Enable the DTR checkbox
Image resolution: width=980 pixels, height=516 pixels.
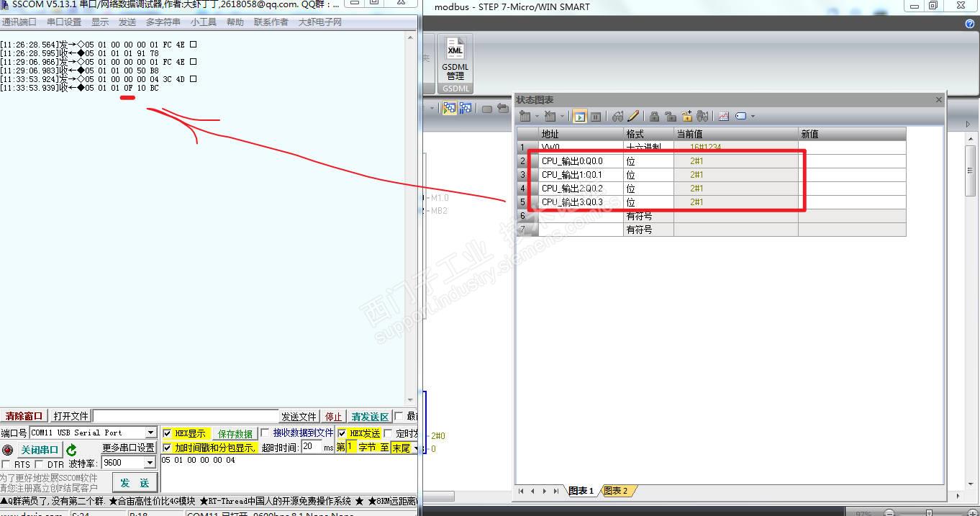pos(40,465)
